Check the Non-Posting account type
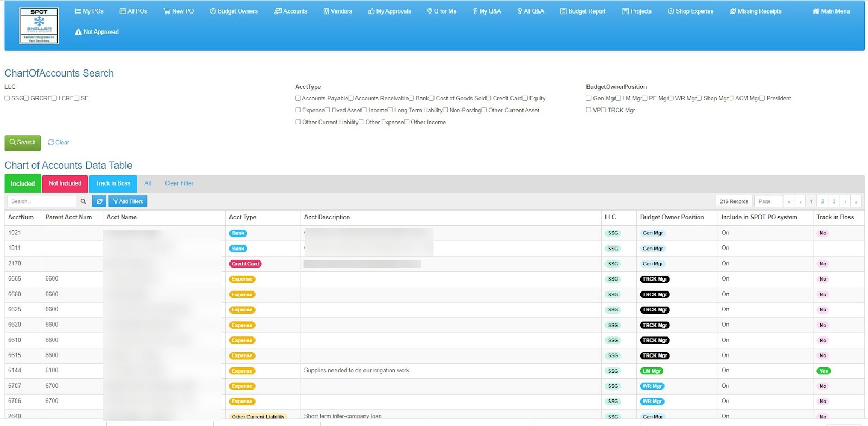This screenshot has height=426, width=868. (x=445, y=110)
